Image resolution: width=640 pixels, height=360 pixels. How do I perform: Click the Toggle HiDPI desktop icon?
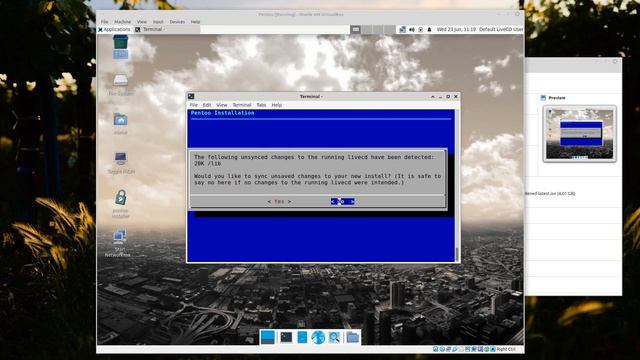[x=121, y=163]
